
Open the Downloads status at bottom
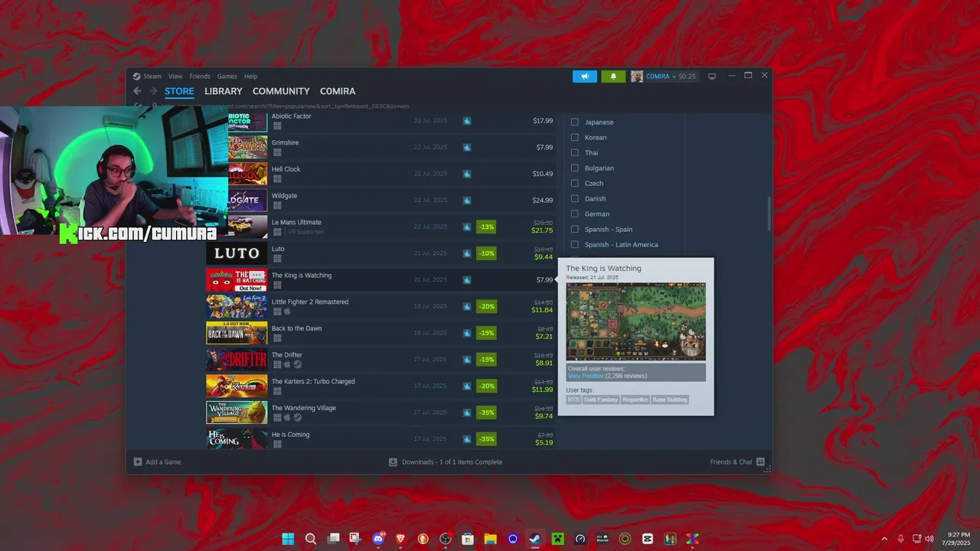click(446, 462)
